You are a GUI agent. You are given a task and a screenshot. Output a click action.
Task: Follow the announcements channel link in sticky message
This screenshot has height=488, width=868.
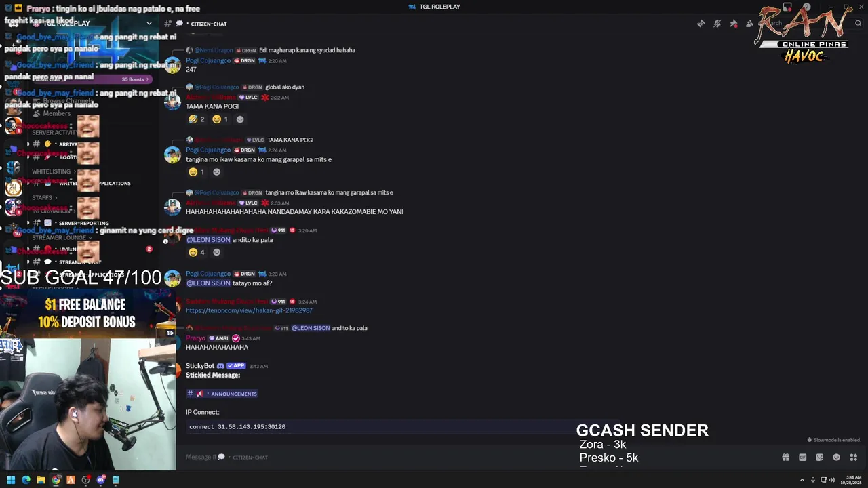(x=222, y=394)
